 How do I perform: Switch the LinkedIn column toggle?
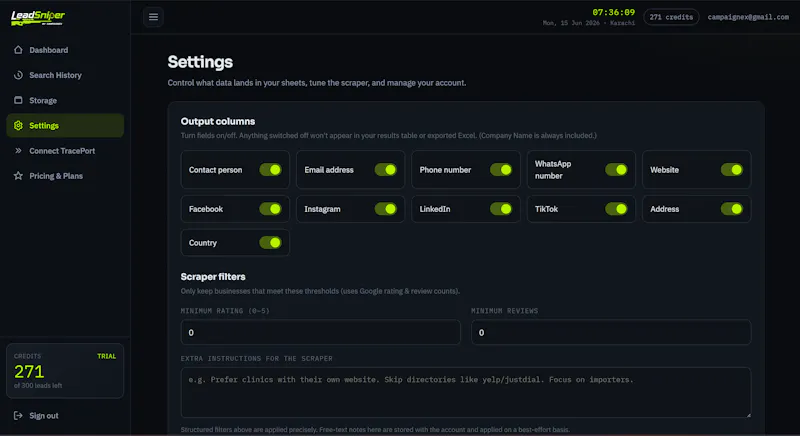tap(501, 209)
